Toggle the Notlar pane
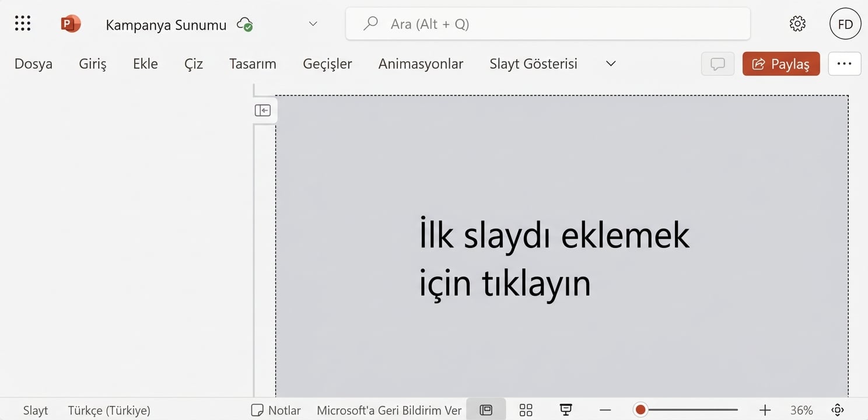868x420 pixels. pos(275,409)
